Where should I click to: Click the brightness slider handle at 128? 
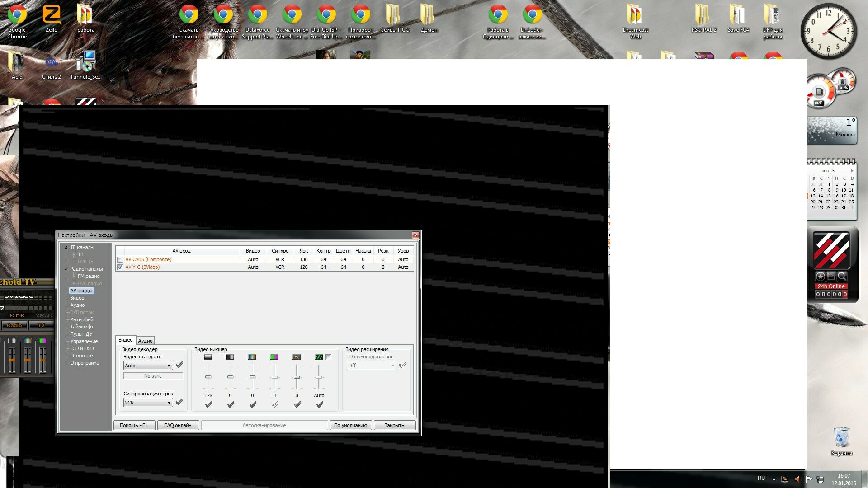(x=208, y=377)
